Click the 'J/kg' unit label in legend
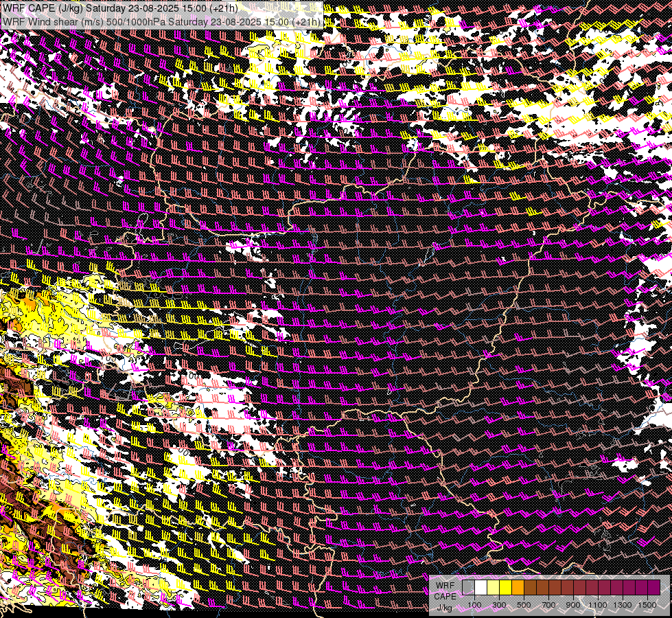Screen dimensions: 672x618 (445, 608)
